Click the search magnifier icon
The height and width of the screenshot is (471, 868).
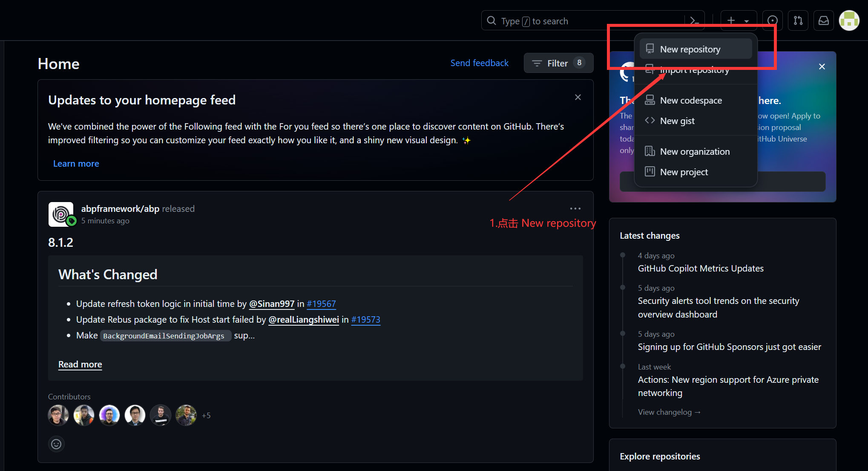pos(491,20)
